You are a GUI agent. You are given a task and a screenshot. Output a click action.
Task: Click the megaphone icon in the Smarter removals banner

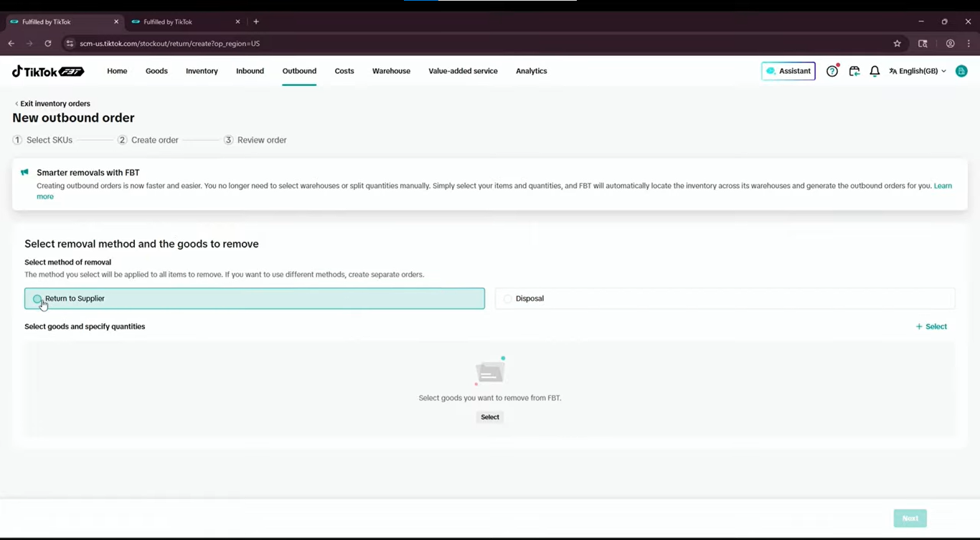(24, 173)
